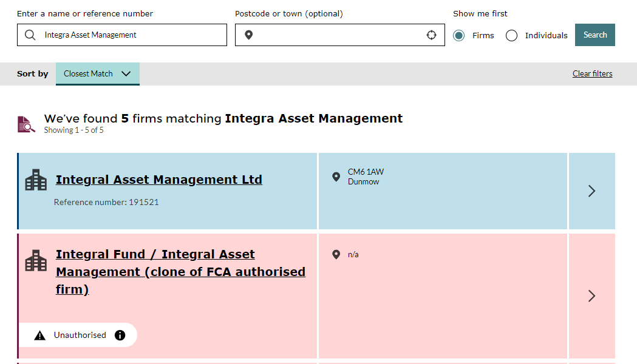Expand Integral Fund clone firm row arrow
The height and width of the screenshot is (364, 637).
pos(592,296)
